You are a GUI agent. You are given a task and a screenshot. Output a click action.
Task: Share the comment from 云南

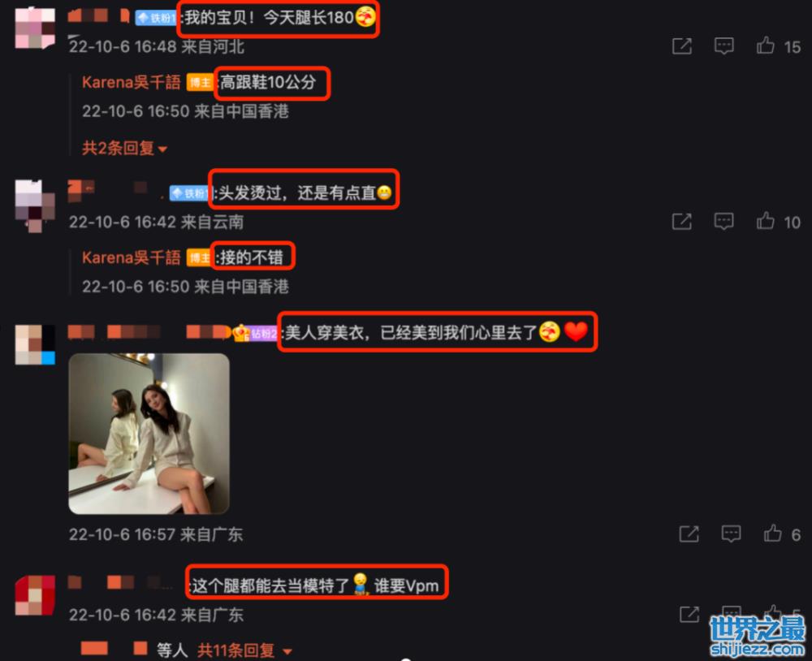pyautogui.click(x=681, y=222)
